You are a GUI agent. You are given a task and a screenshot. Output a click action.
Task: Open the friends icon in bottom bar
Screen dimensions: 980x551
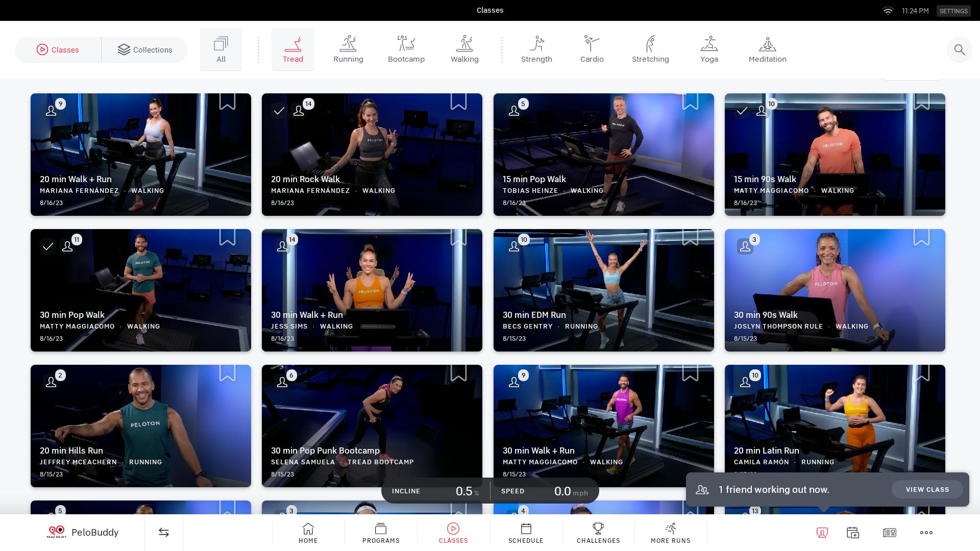tap(822, 532)
